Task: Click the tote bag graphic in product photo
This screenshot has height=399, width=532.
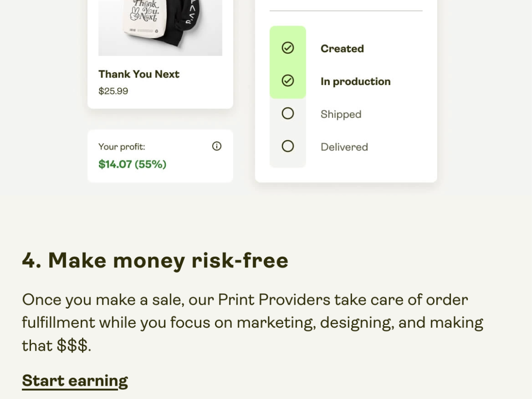Action: 145,18
